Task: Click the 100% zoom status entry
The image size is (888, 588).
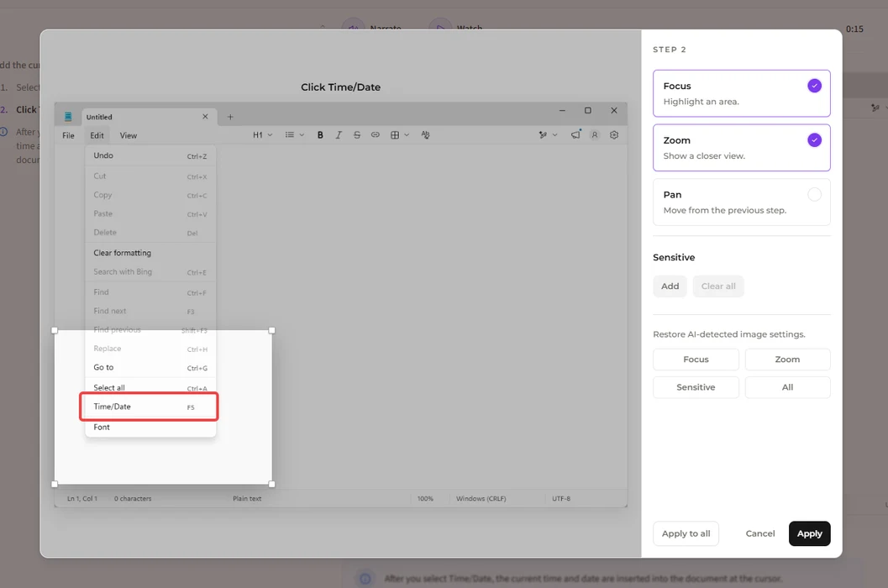Action: [425, 498]
